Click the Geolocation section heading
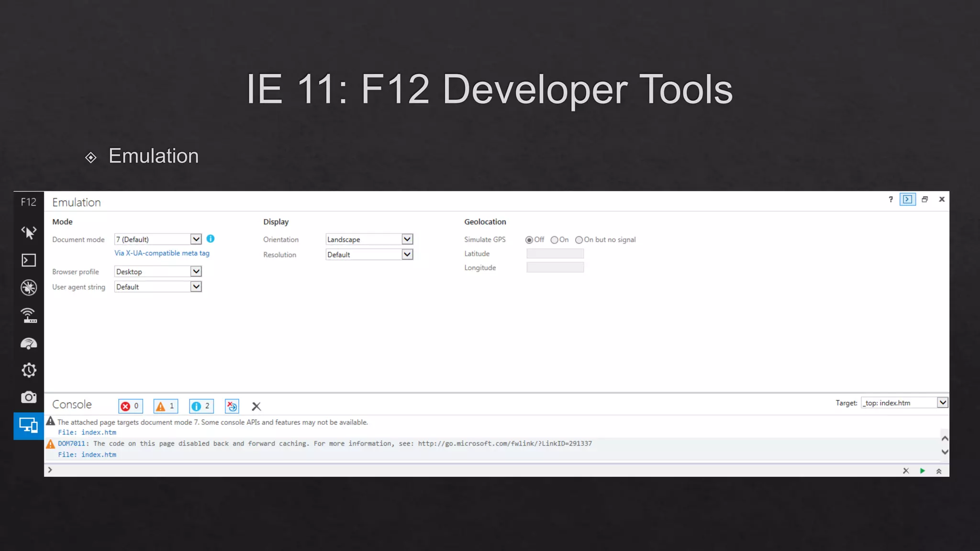Viewport: 980px width, 551px height. point(485,222)
